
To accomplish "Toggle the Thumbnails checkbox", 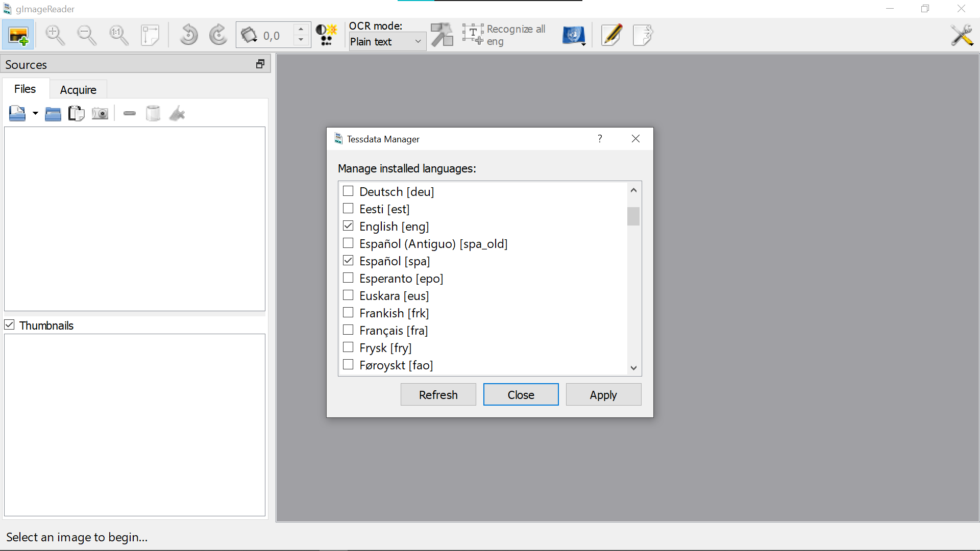I will pos(9,325).
